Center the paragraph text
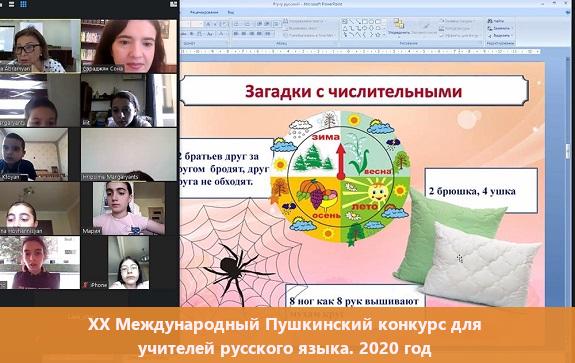The width and height of the screenshot is (575, 363). (x=243, y=34)
